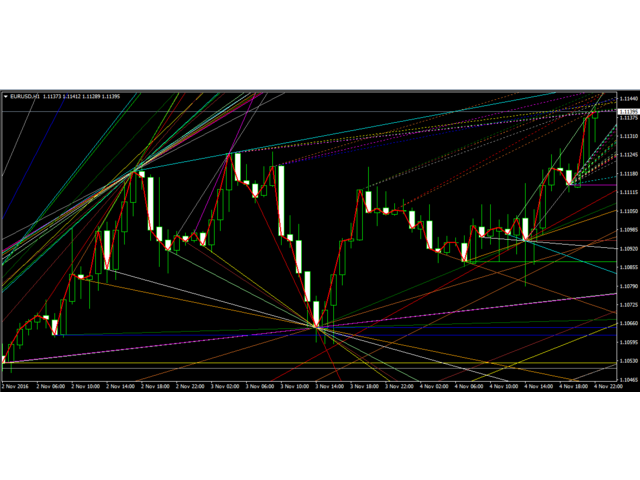Click the 4 Nov 14:00 time label

click(x=539, y=386)
